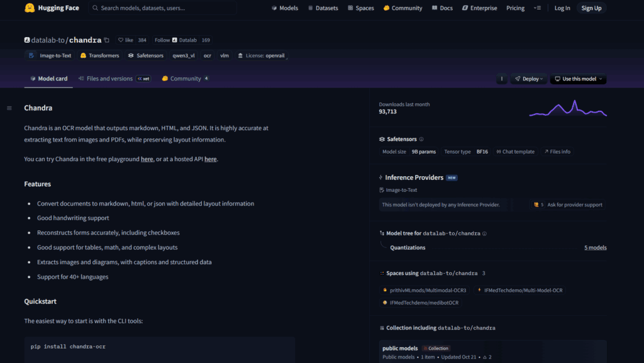Select the Transformers tag

point(99,55)
